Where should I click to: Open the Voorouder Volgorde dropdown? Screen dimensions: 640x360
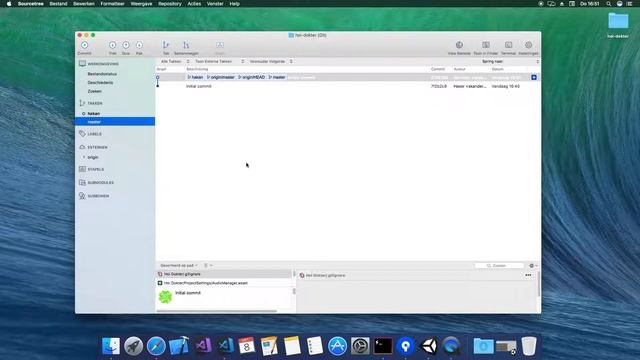pos(271,61)
